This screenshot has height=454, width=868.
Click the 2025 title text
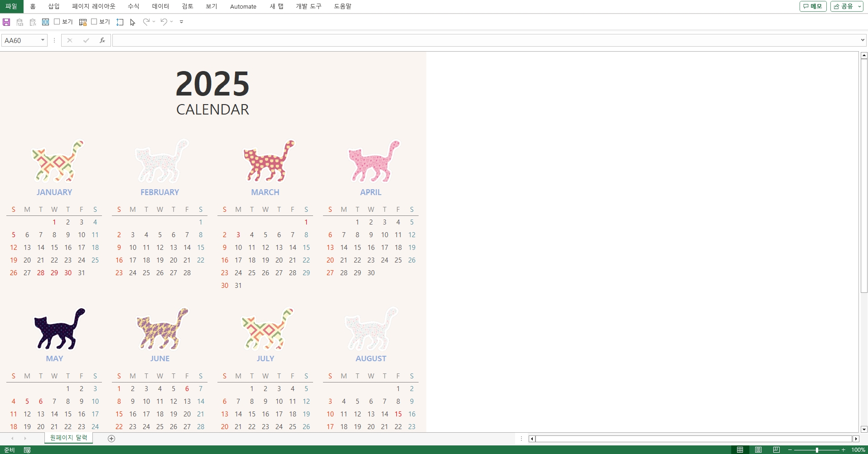(x=212, y=84)
